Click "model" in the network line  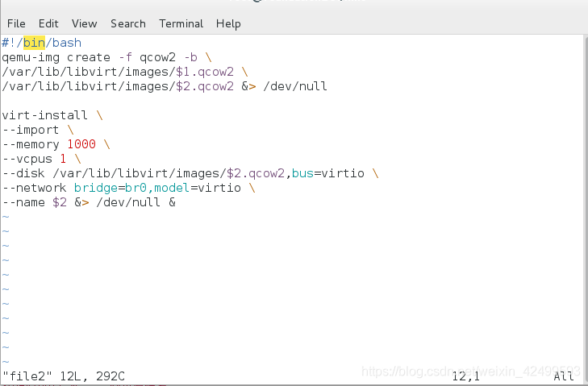click(x=172, y=188)
